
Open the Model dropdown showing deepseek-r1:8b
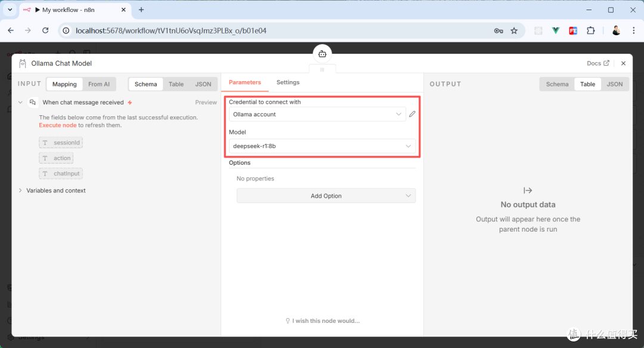[x=322, y=146]
